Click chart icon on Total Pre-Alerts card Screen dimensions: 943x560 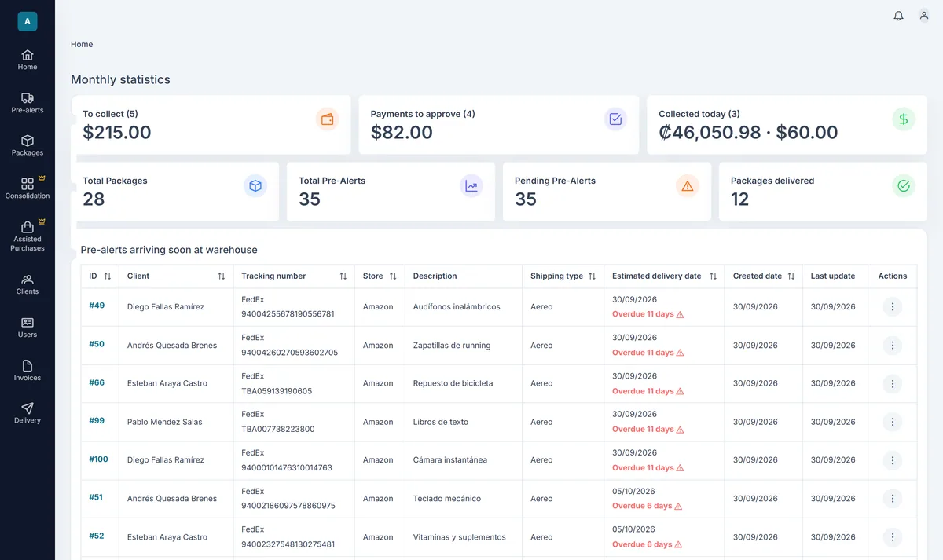(x=472, y=186)
